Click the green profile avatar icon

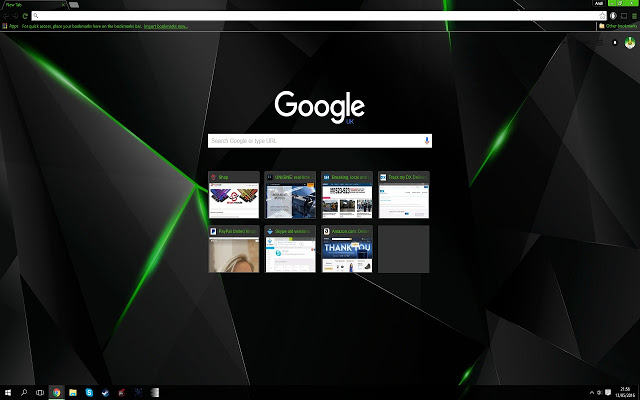630,44
